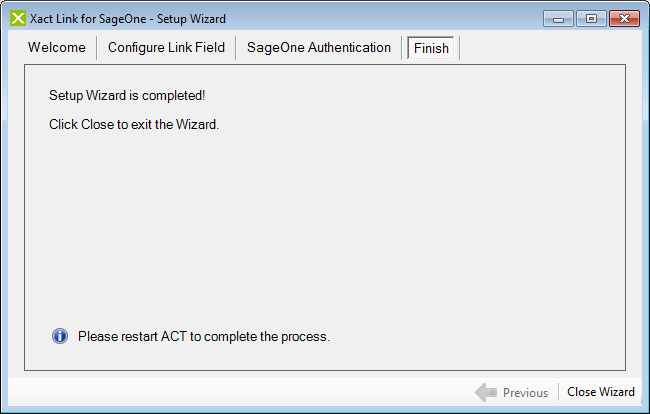Click the Xact Link app icon in title bar

tap(18, 19)
